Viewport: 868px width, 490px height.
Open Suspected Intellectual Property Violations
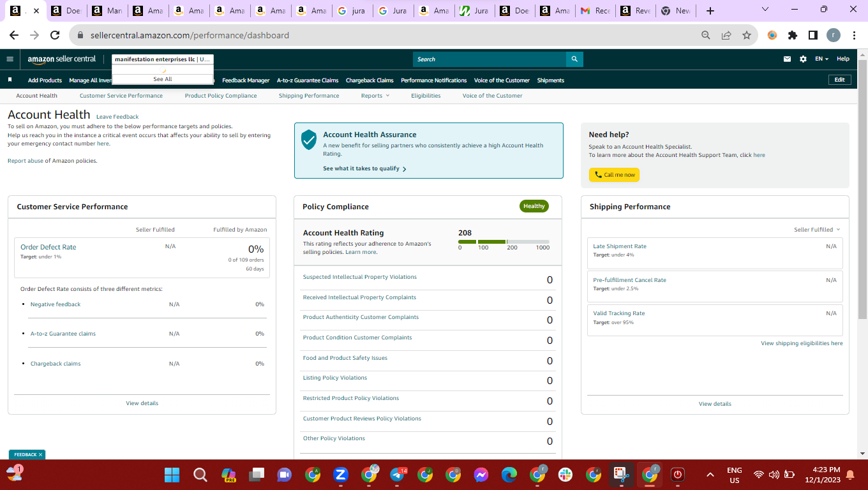click(x=360, y=277)
